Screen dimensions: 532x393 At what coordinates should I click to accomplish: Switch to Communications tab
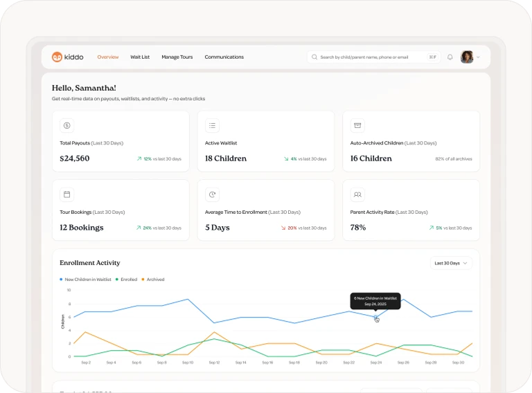[224, 57]
